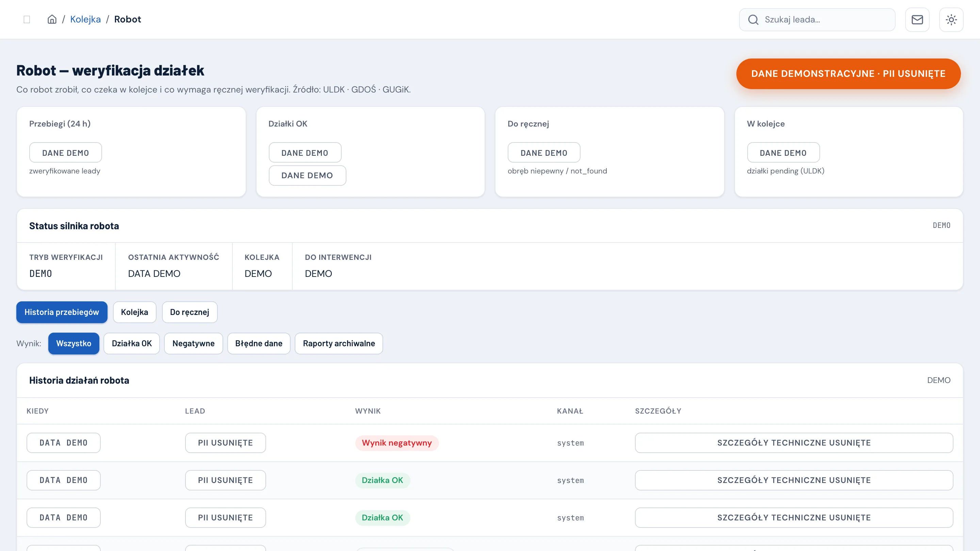Filter results by Negatywne
Screen dimensions: 980x551
193,344
